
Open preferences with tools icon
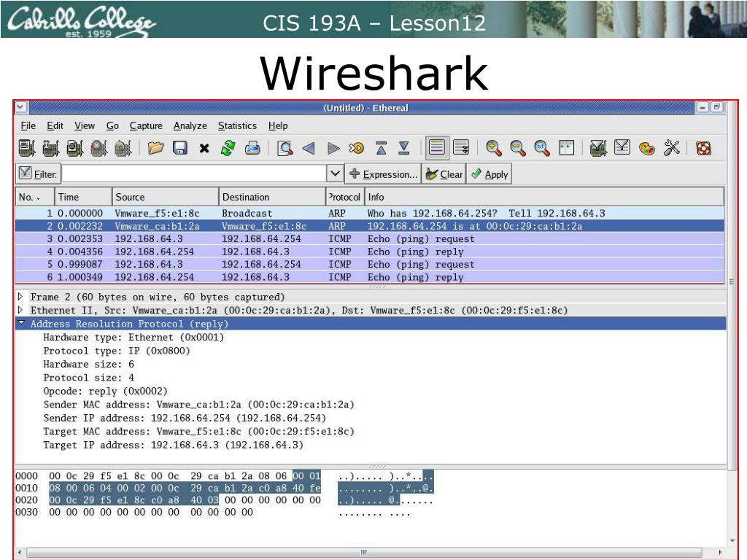pos(671,148)
